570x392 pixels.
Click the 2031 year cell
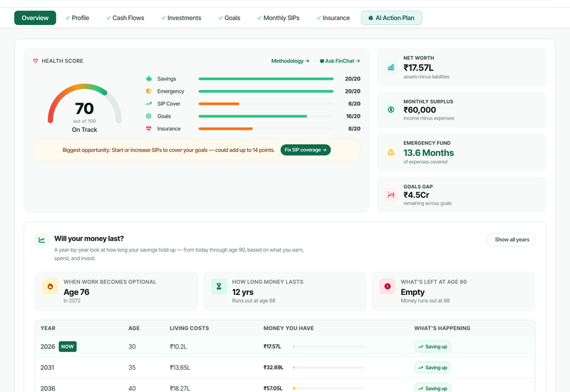pos(47,368)
